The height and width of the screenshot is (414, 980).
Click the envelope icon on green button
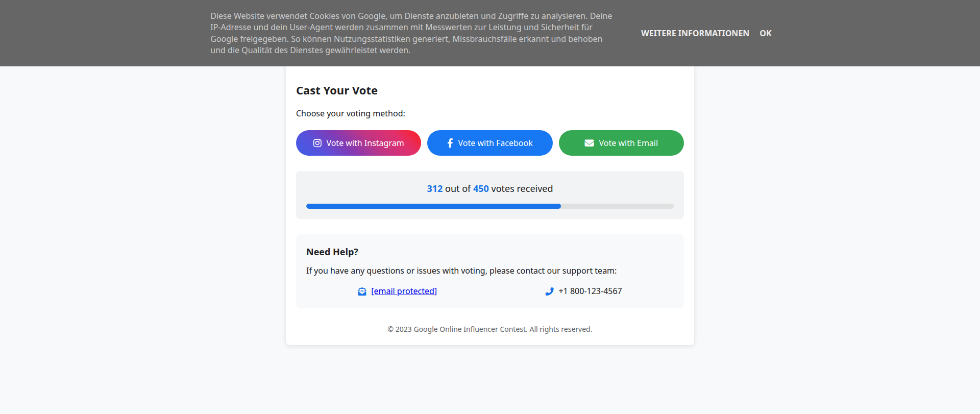click(589, 143)
